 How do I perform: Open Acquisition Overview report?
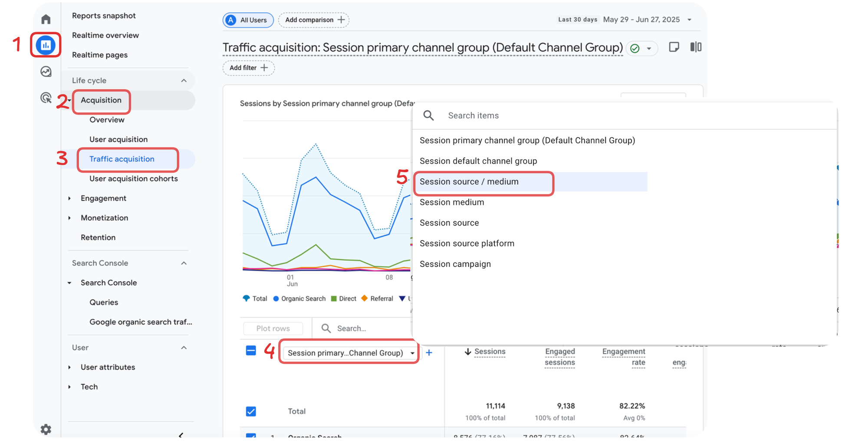(x=107, y=120)
